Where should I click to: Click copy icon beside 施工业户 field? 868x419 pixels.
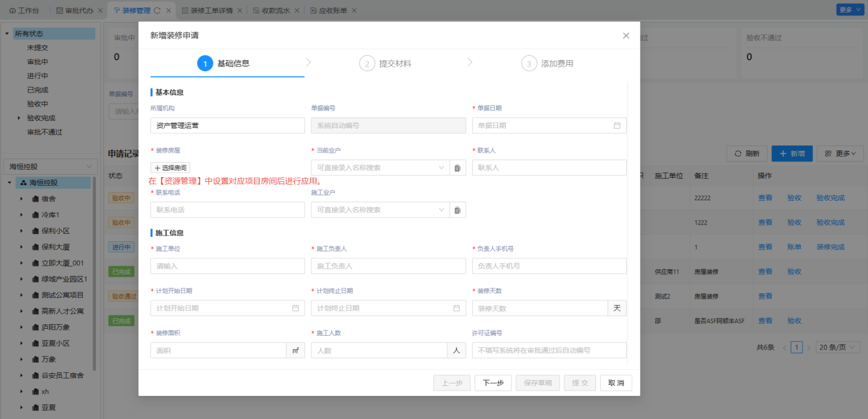pos(458,210)
